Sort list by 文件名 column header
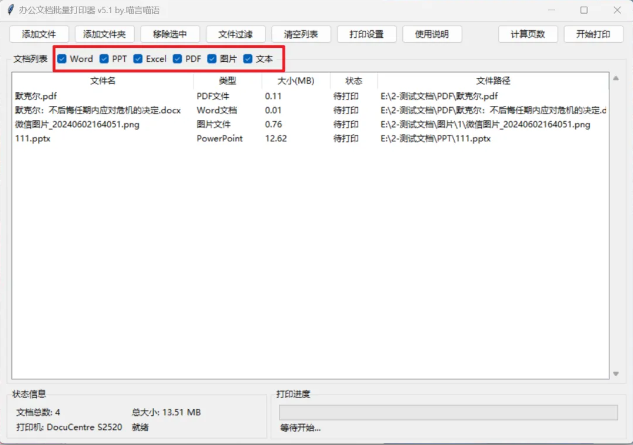This screenshot has height=445, width=633. pos(103,80)
